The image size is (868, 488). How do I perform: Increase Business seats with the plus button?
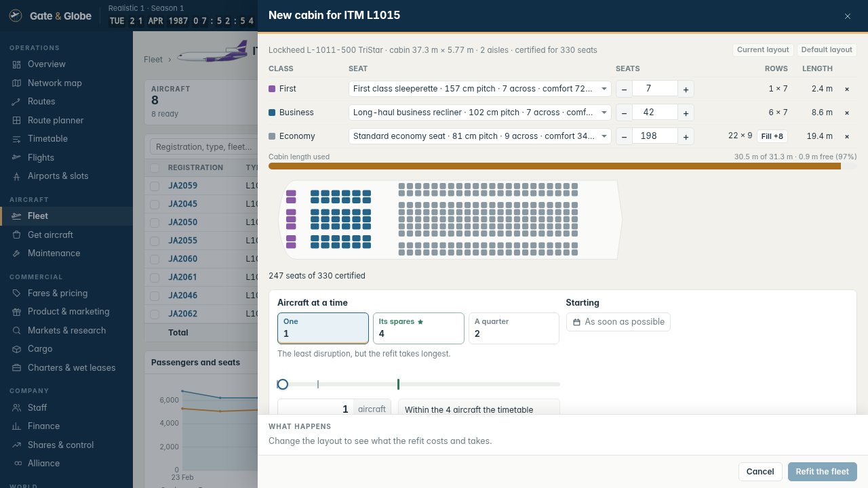[x=686, y=113]
